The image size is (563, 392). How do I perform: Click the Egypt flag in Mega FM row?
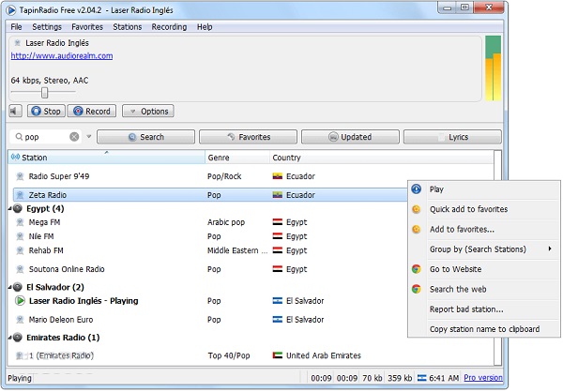277,222
